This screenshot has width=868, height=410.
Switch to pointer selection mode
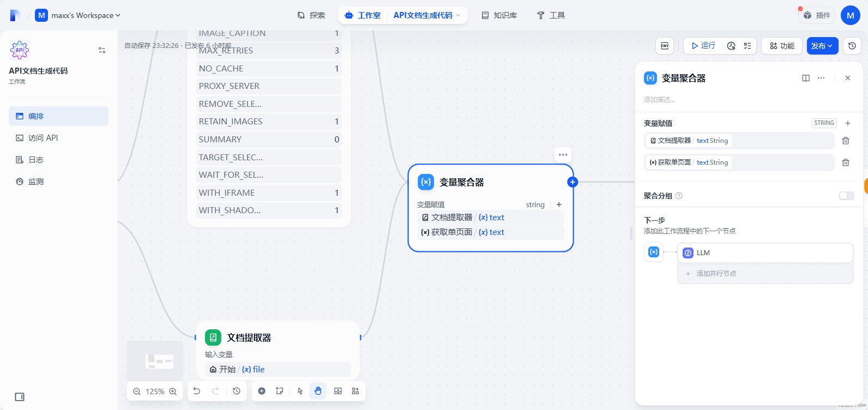pos(300,391)
